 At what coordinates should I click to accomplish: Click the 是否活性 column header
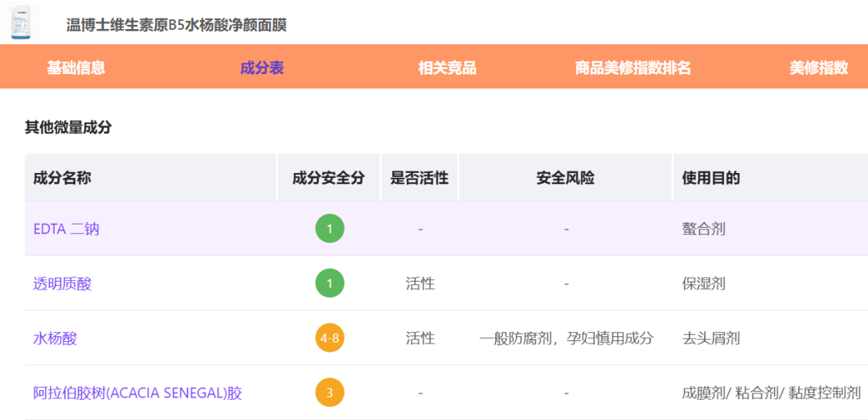[419, 178]
